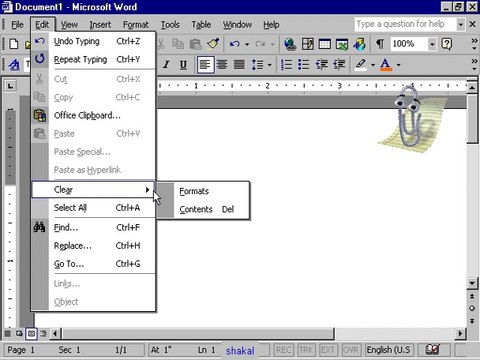Viewport: 480px width, 360px height.
Task: Click the vertical scrollbar down arrow
Action: (472, 284)
